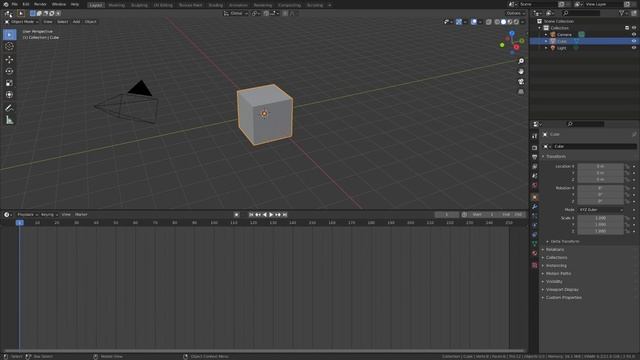Select the Transform tool
This screenshot has height=360, width=640.
pos(9,95)
